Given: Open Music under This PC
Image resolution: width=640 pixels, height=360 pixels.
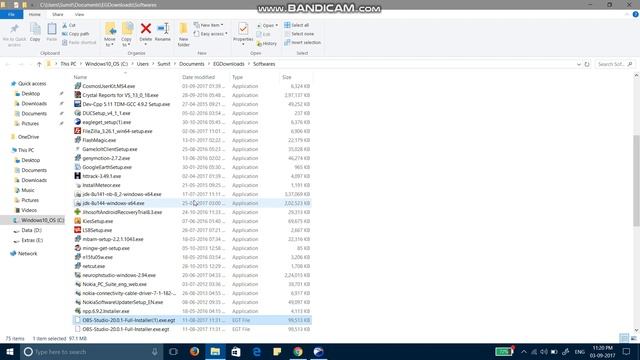Looking at the screenshot, I should pos(28,190).
